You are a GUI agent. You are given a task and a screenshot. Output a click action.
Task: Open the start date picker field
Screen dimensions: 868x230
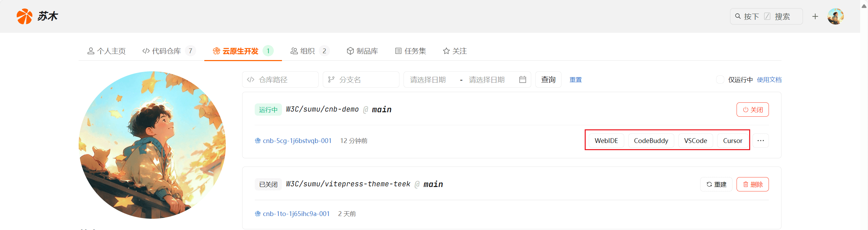click(428, 80)
